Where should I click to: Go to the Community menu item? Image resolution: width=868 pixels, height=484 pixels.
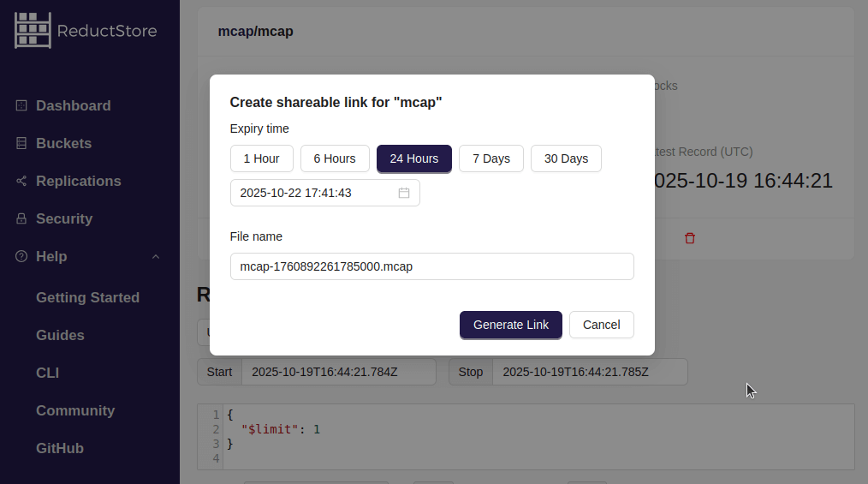coord(75,410)
